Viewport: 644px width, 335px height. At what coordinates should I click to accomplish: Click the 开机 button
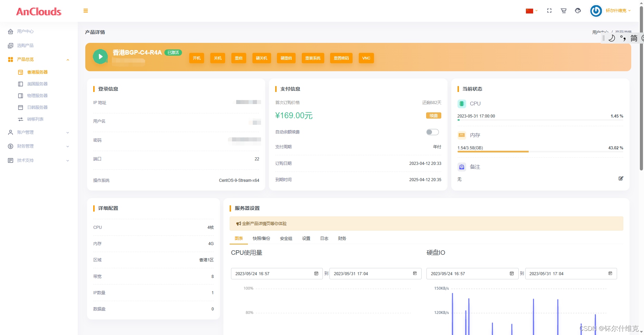point(197,58)
